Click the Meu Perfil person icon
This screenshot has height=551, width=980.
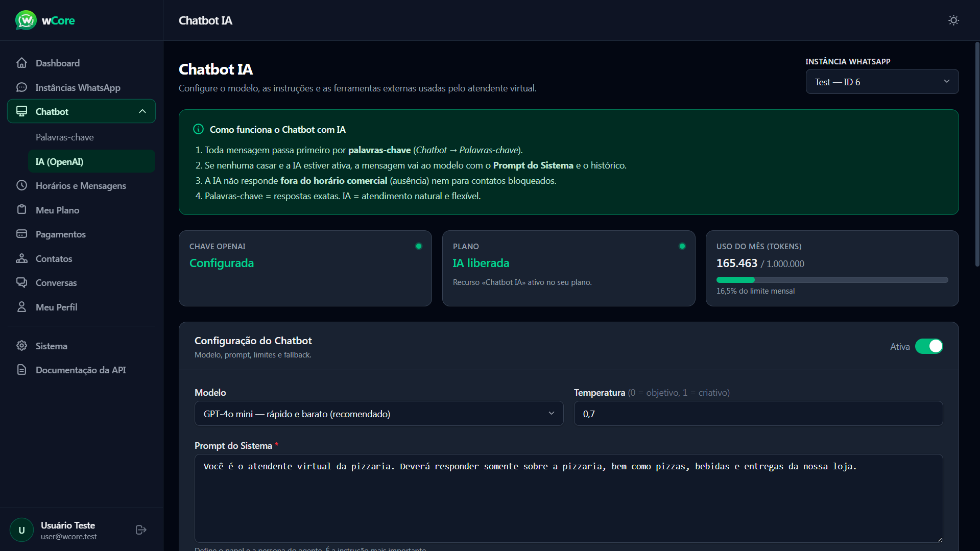pyautogui.click(x=21, y=307)
